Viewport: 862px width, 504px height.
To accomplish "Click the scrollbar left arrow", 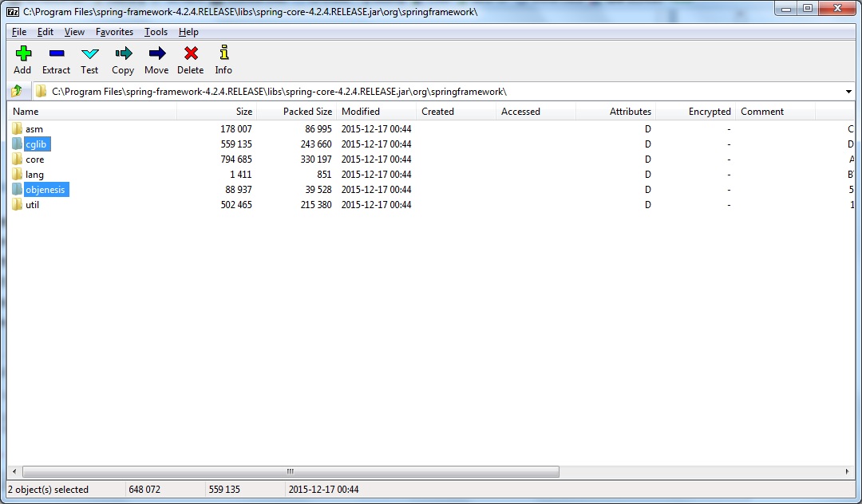I will pyautogui.click(x=14, y=471).
